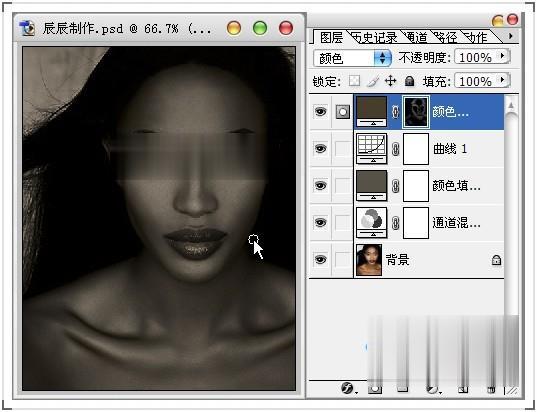Click the 颜色填... layer color swatch

tap(372, 186)
